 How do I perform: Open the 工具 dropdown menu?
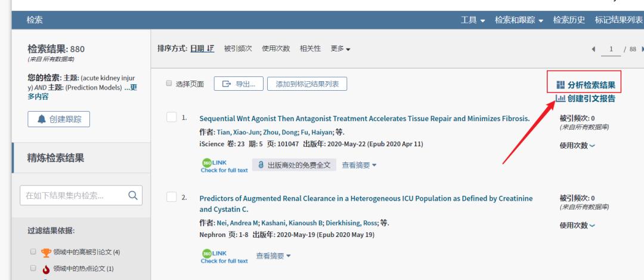click(x=472, y=20)
